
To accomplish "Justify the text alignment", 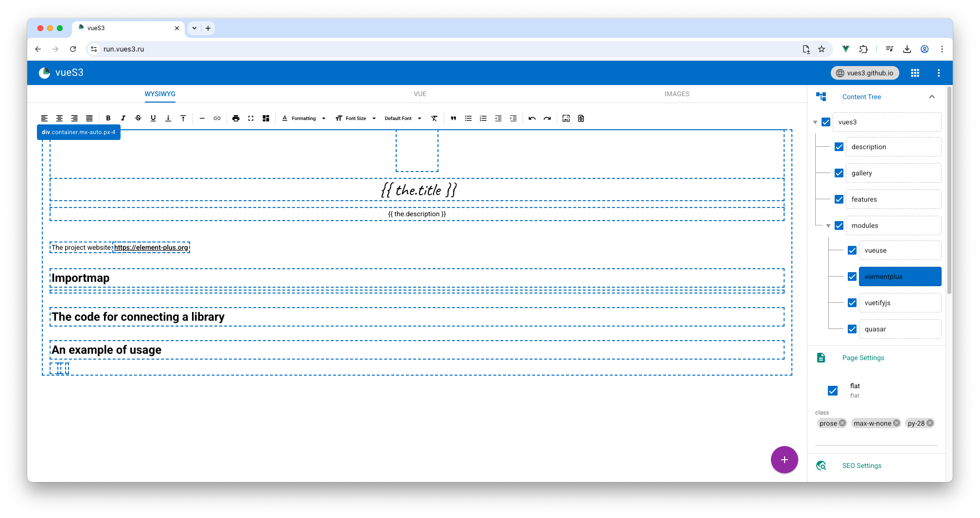I will (89, 118).
